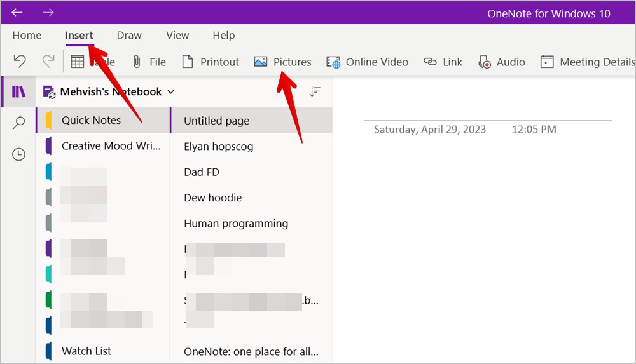Screen dimensions: 636x364
Task: Select the Creative Mood Wri... section
Action: [103, 146]
